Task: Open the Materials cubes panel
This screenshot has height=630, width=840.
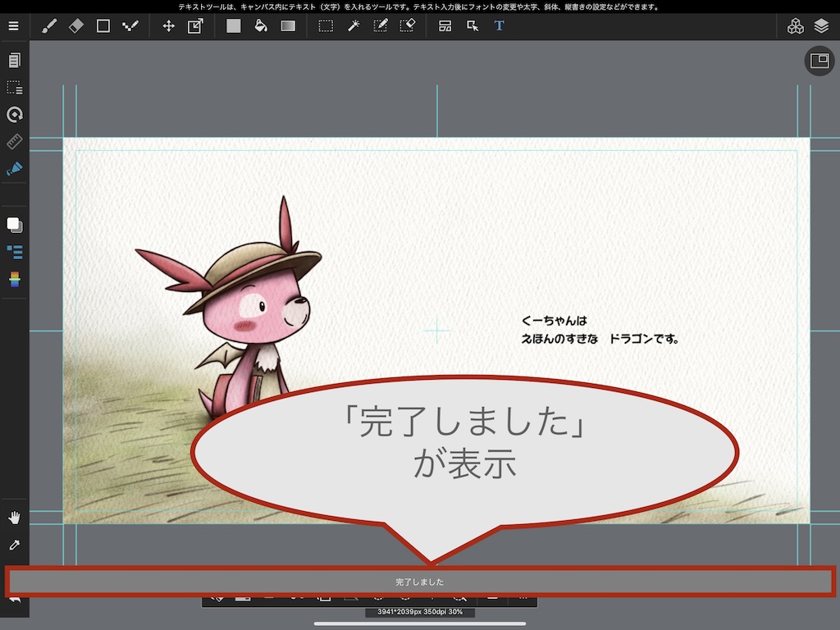Action: pyautogui.click(x=795, y=26)
